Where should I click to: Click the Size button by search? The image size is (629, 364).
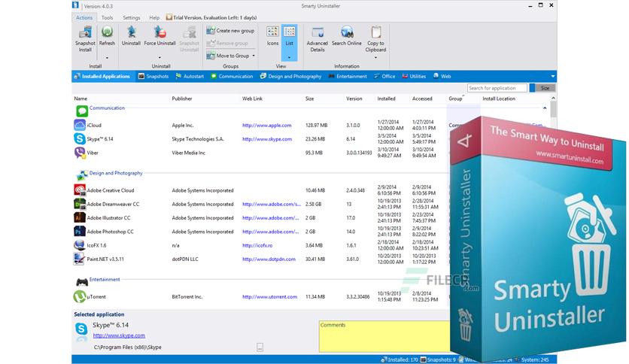545,88
